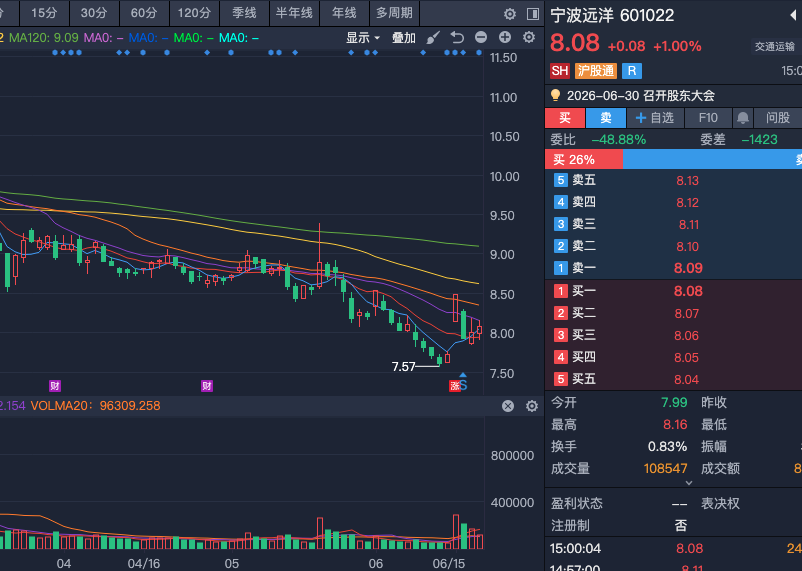This screenshot has width=802, height=571.
Task: Click the SH exchange badge
Action: pyautogui.click(x=560, y=71)
